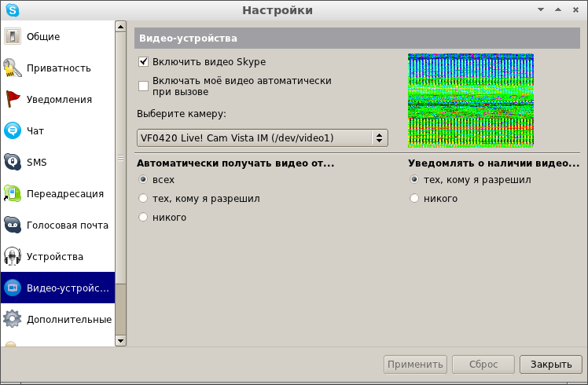Open the SMS settings icon
Screen dimensions: 588x385
13,163
